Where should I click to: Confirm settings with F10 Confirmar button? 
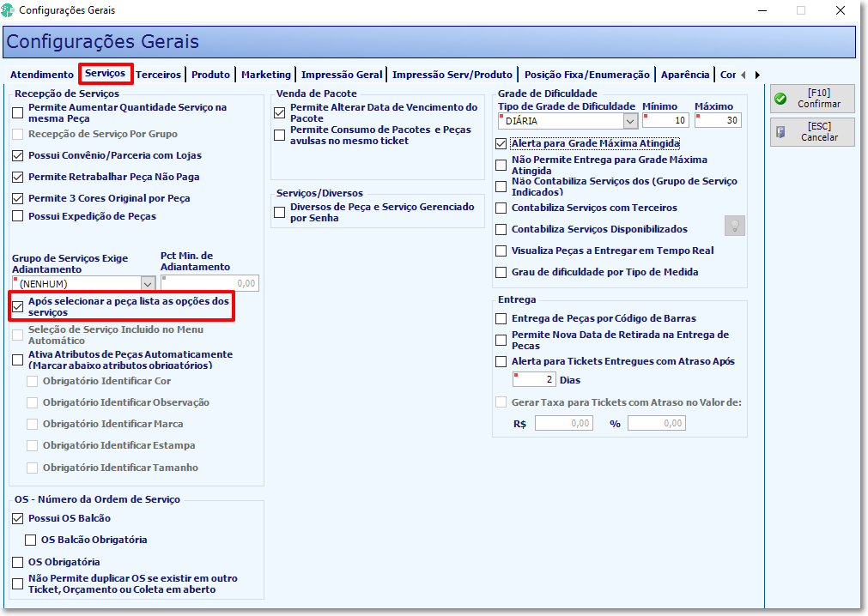(x=812, y=99)
